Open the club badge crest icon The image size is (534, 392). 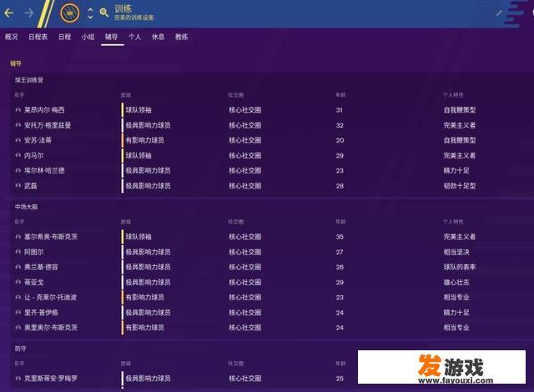[70, 13]
